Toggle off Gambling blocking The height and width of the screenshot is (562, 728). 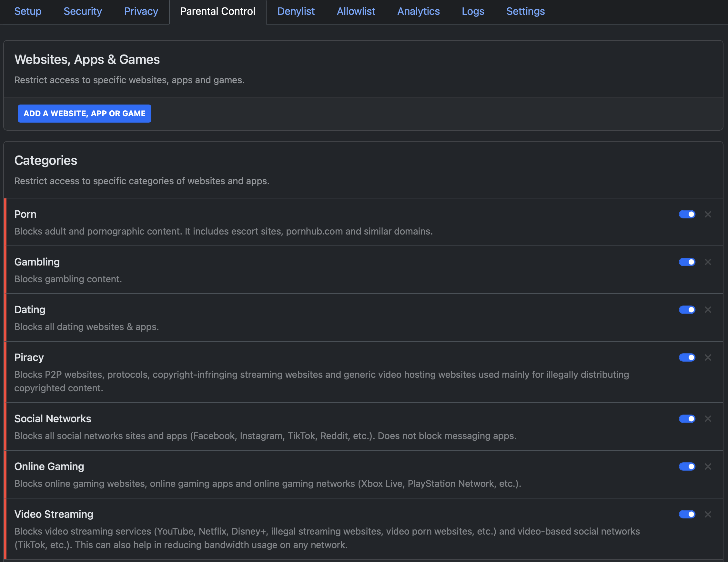(687, 262)
